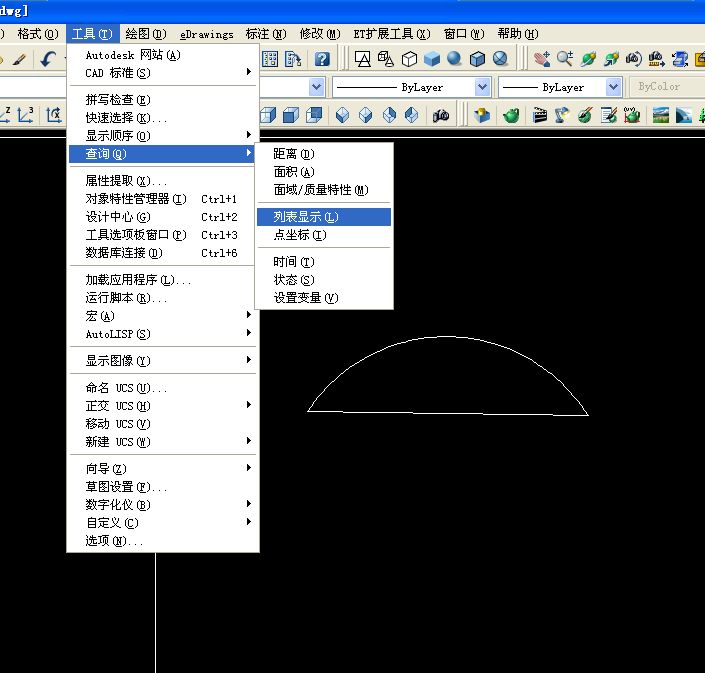Select 选项 at the menu bottom
705x673 pixels.
pos(162,540)
